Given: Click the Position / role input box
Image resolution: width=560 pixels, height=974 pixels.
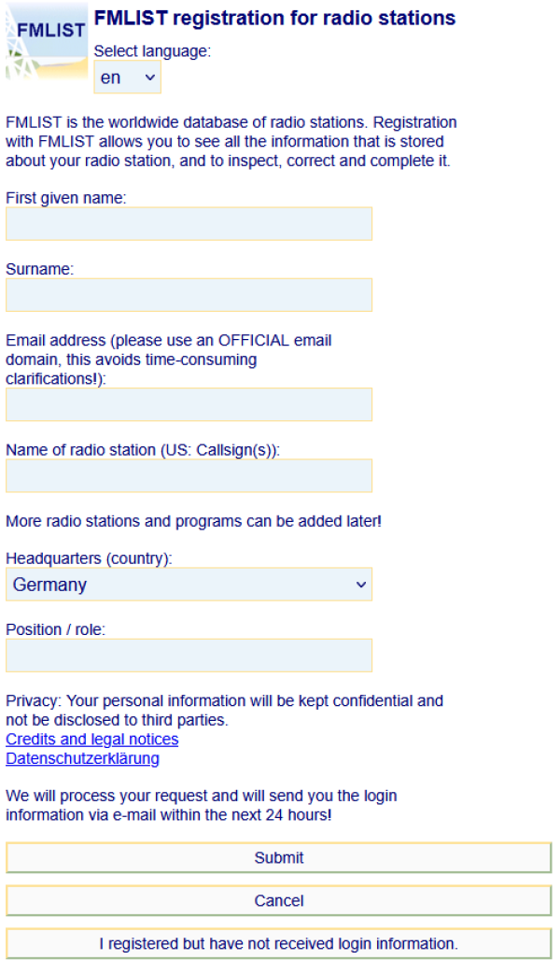Looking at the screenshot, I should 189,656.
